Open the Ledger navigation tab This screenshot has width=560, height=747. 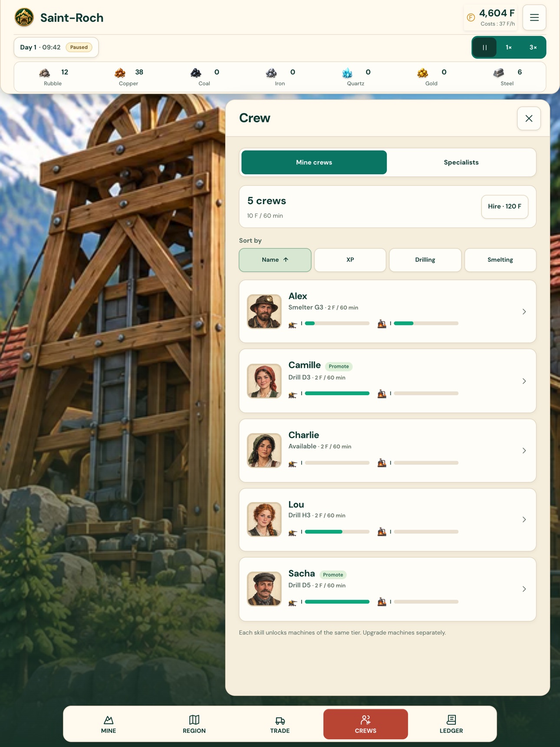451,724
